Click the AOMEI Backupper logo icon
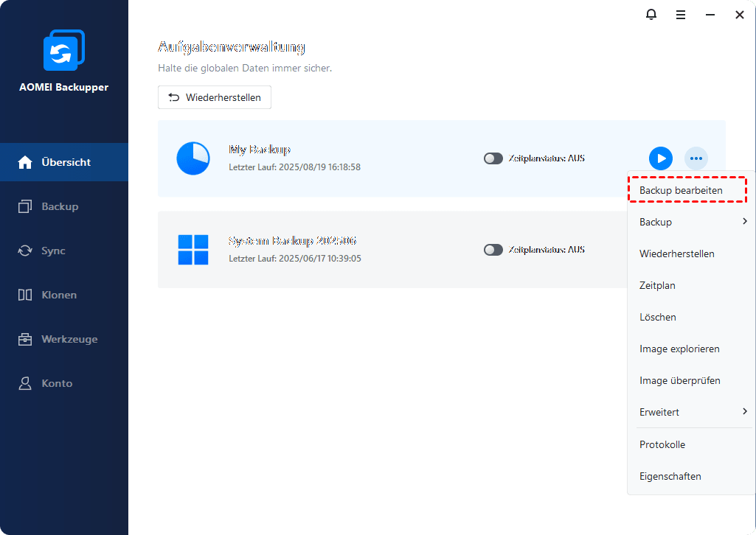 pos(64,51)
